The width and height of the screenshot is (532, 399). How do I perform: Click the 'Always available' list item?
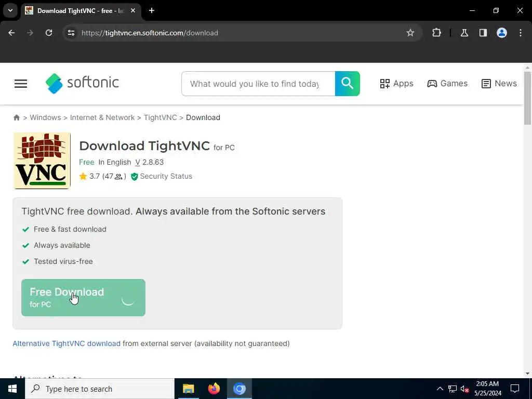pos(62,245)
